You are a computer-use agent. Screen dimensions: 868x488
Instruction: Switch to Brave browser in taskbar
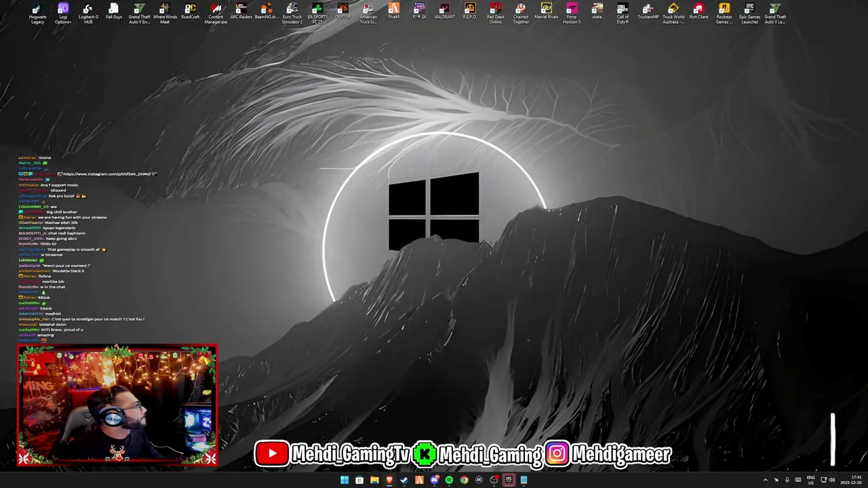pyautogui.click(x=389, y=480)
